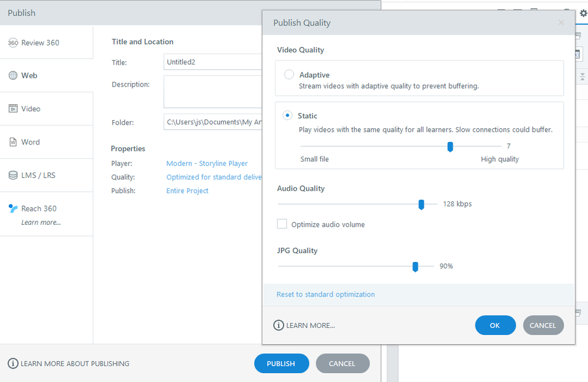Image resolution: width=588 pixels, height=382 pixels.
Task: Click the LMS / LRS database icon
Action: 13,175
